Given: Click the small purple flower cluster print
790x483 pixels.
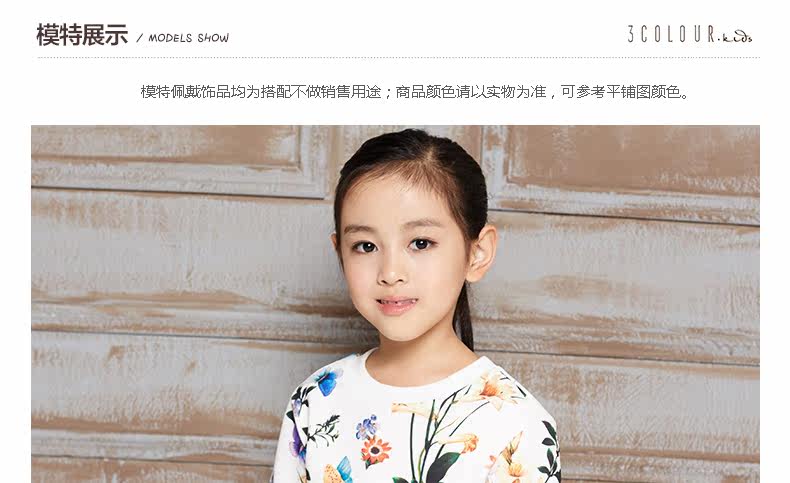Looking at the screenshot, I should pyautogui.click(x=367, y=426).
